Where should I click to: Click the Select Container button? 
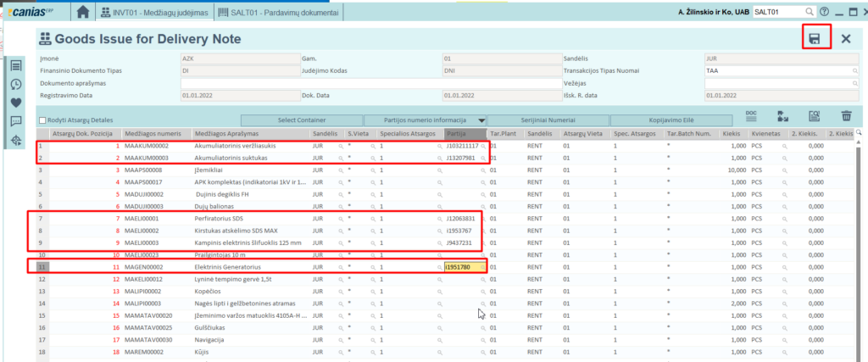[x=301, y=120]
